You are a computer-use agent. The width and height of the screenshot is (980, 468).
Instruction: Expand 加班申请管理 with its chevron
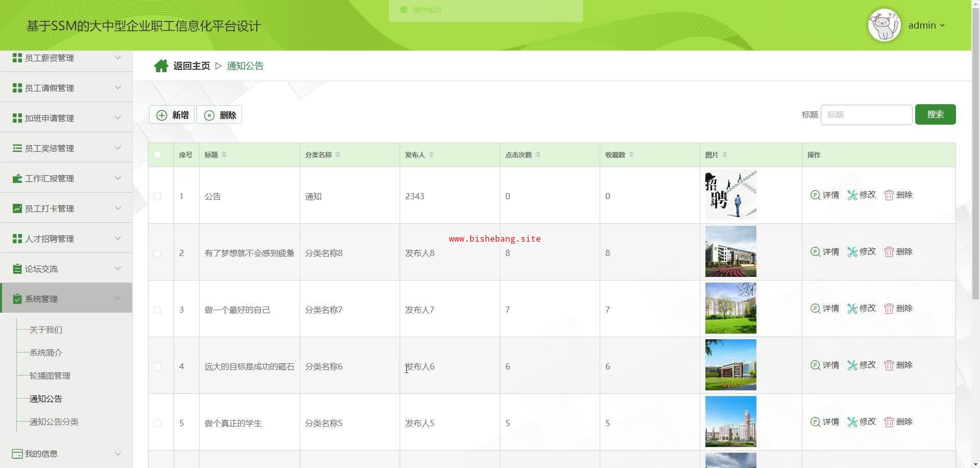[x=118, y=118]
